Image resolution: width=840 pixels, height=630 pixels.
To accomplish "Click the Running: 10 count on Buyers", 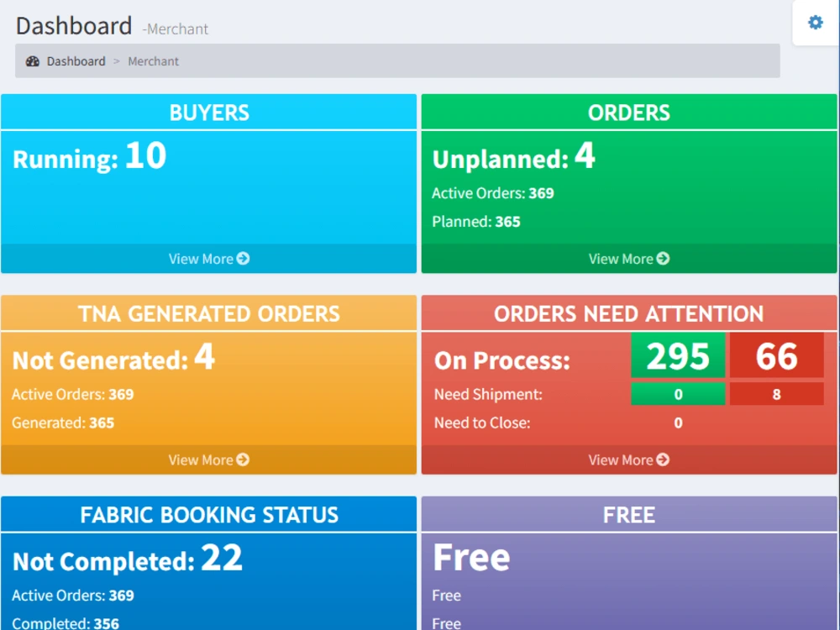I will point(92,158).
